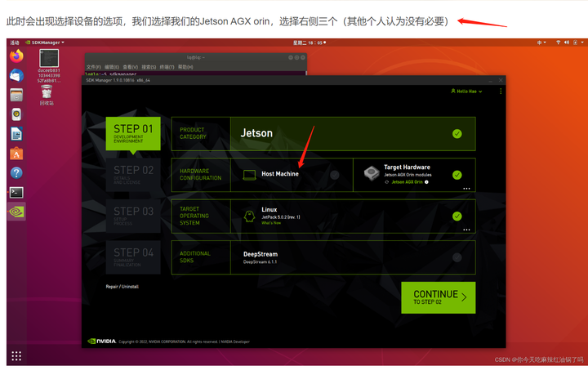This screenshot has height=375, width=588.
Task: Open the 文件(F) menu in terminal window
Action: click(x=93, y=67)
